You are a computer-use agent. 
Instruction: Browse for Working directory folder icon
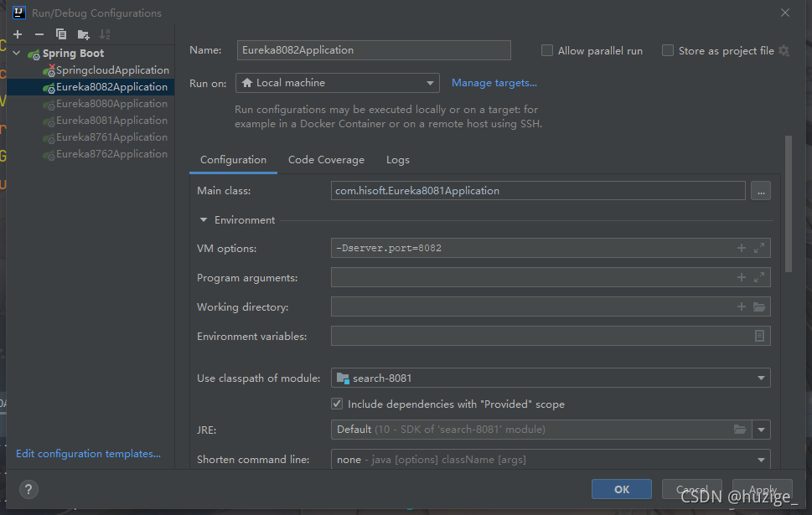[x=759, y=307]
